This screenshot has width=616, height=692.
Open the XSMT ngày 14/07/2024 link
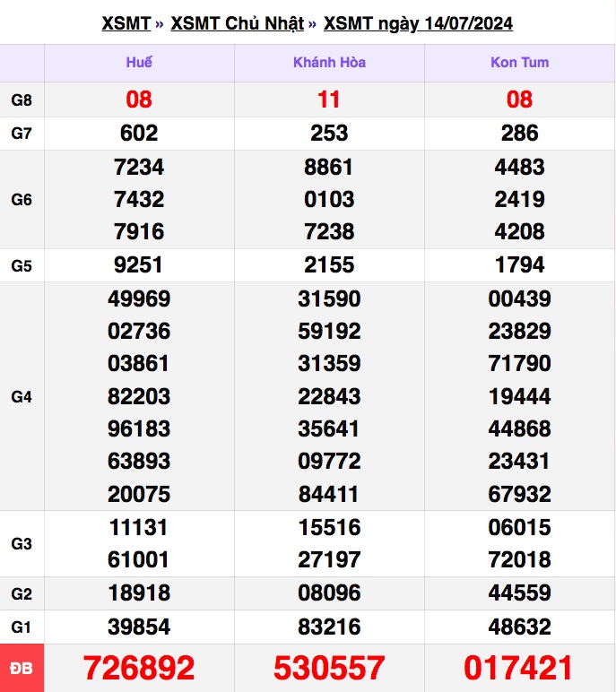[418, 23]
